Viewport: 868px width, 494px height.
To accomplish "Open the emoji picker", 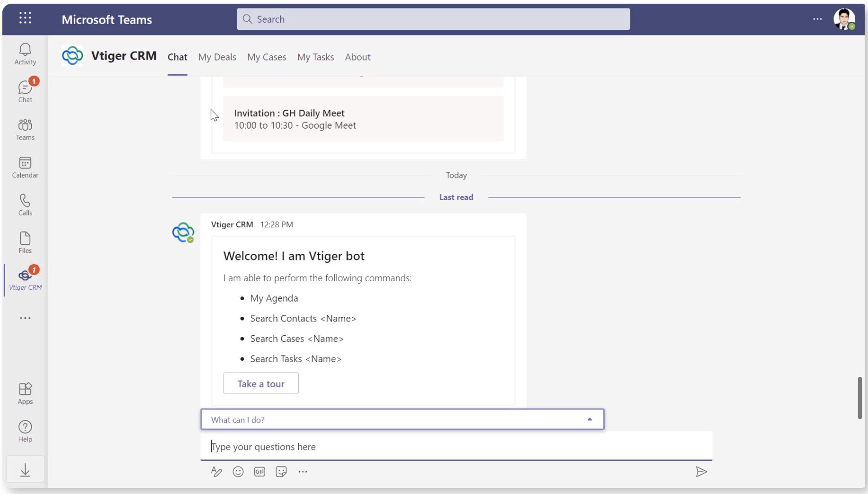I will (238, 472).
